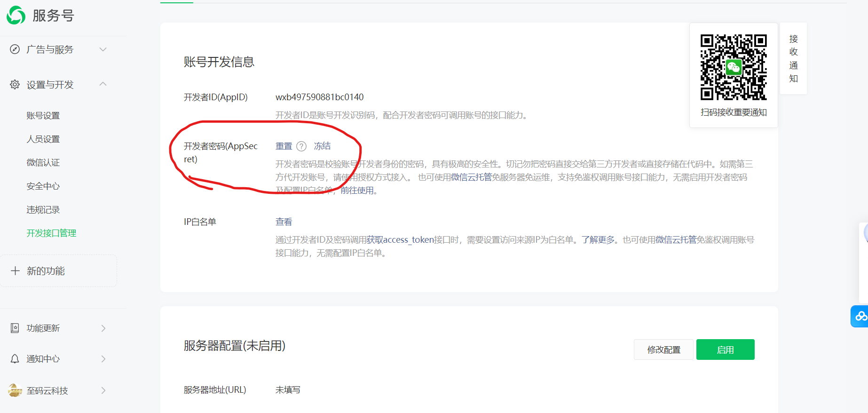Click the 服务器地址(URL) label
The width and height of the screenshot is (868, 413).
(215, 390)
